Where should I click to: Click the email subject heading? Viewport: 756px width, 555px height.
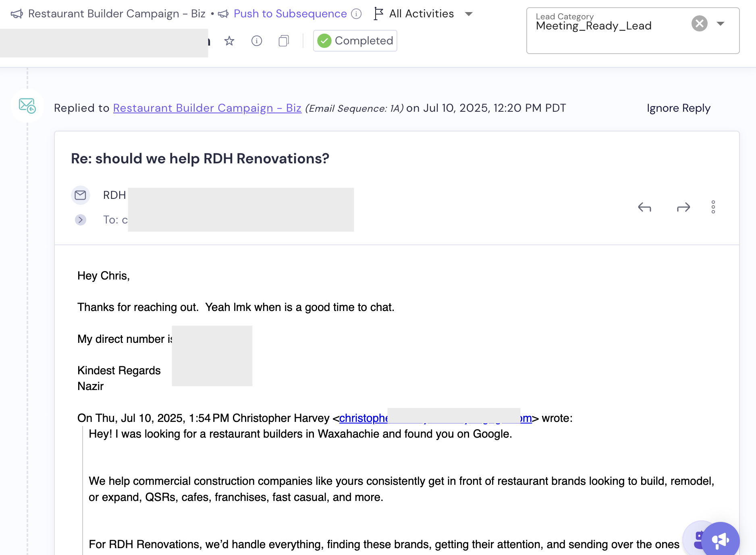click(x=200, y=159)
